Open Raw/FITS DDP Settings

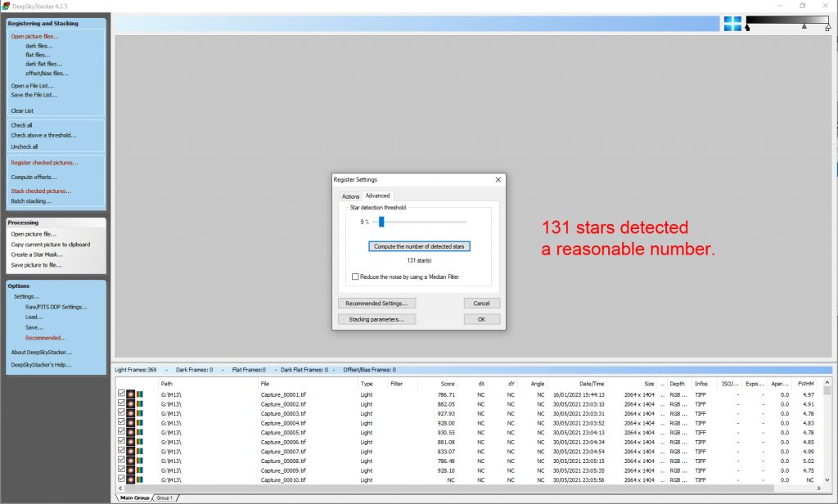[x=56, y=307]
